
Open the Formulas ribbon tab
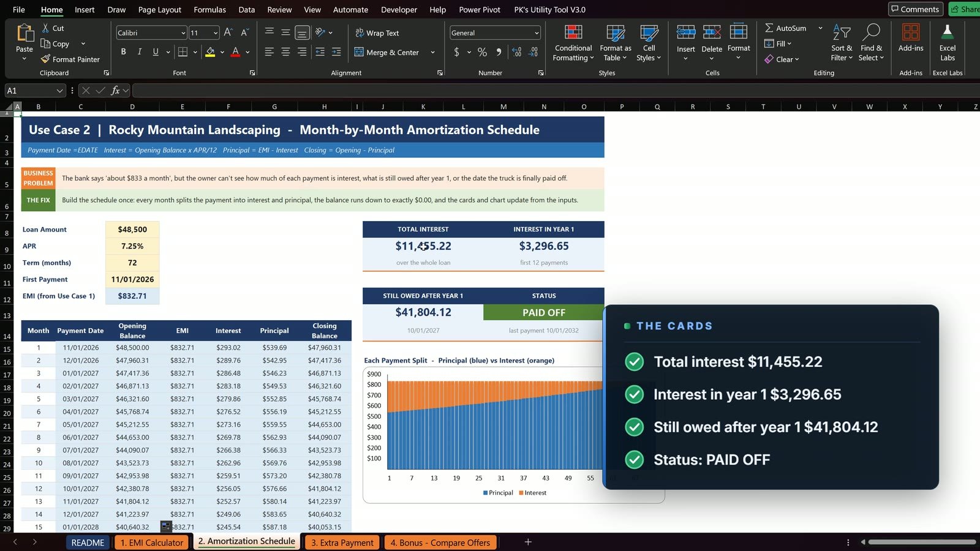pyautogui.click(x=209, y=10)
